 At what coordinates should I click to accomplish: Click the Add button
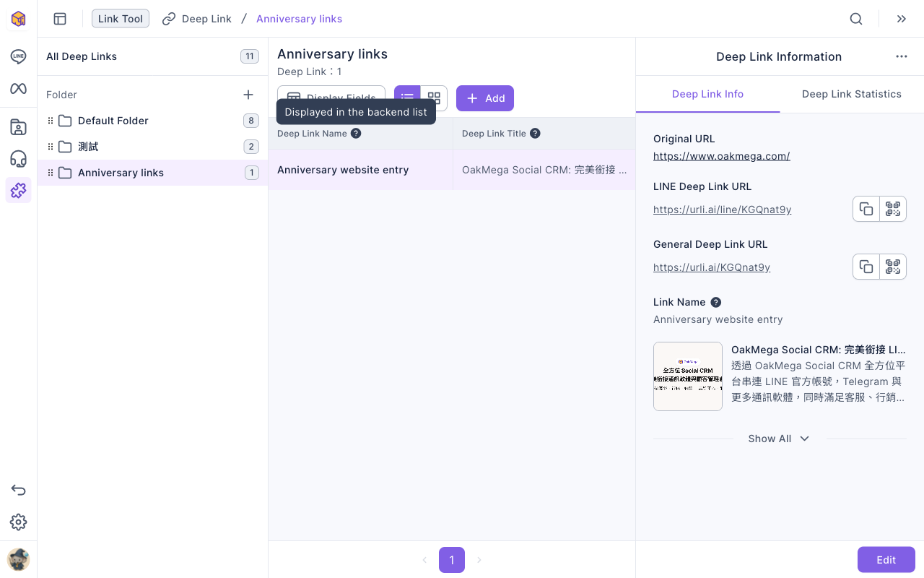(485, 98)
